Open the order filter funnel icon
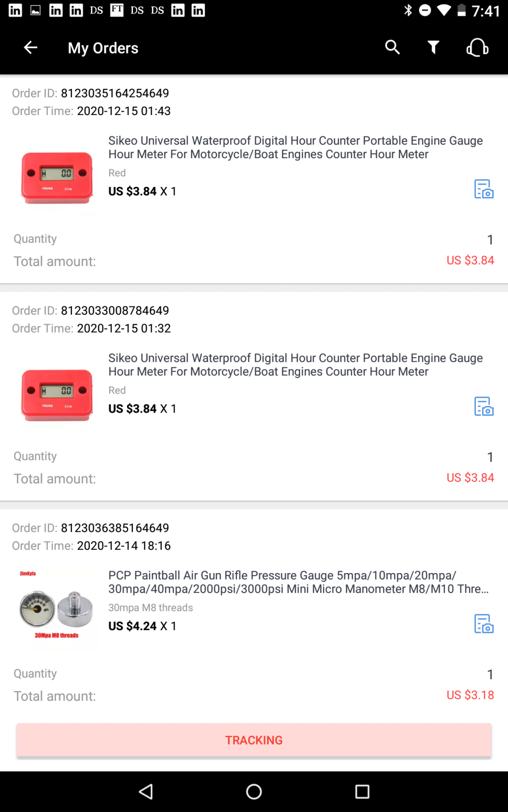This screenshot has width=508, height=812. coord(434,48)
